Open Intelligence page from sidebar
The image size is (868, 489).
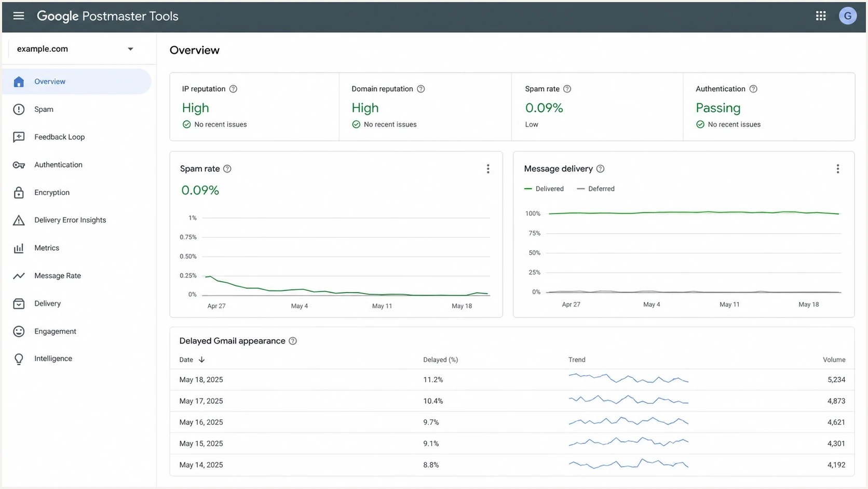(x=53, y=359)
